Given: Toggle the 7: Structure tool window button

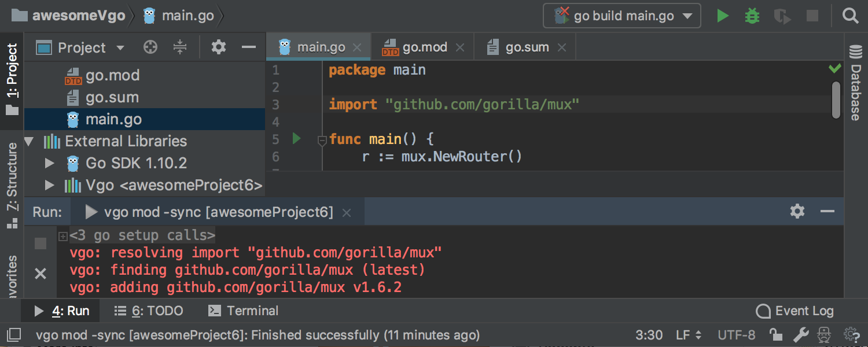Looking at the screenshot, I should coord(12,186).
